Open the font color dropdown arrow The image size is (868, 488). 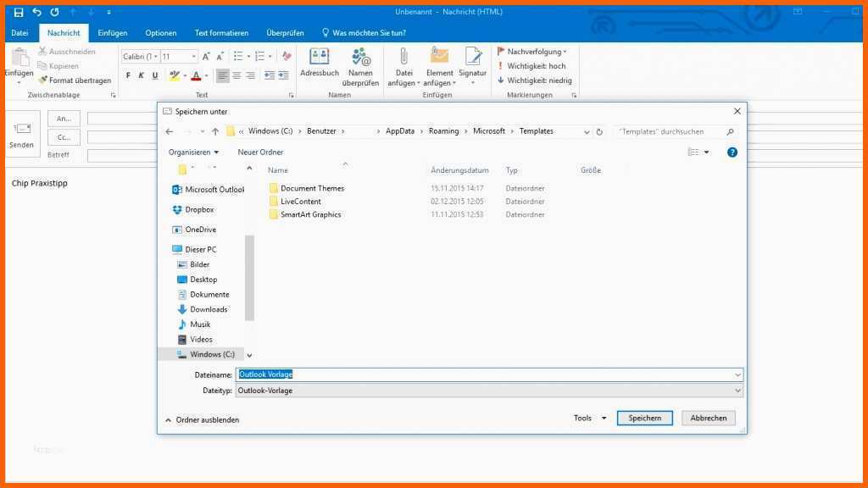[207, 75]
